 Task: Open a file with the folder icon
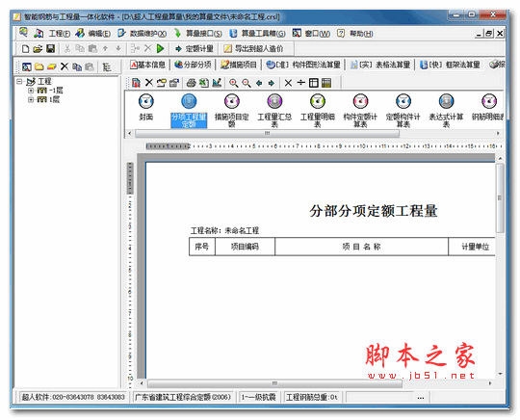38,49
